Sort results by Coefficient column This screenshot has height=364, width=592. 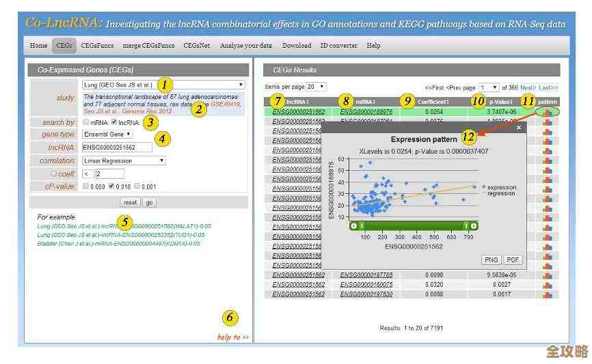pyautogui.click(x=433, y=102)
